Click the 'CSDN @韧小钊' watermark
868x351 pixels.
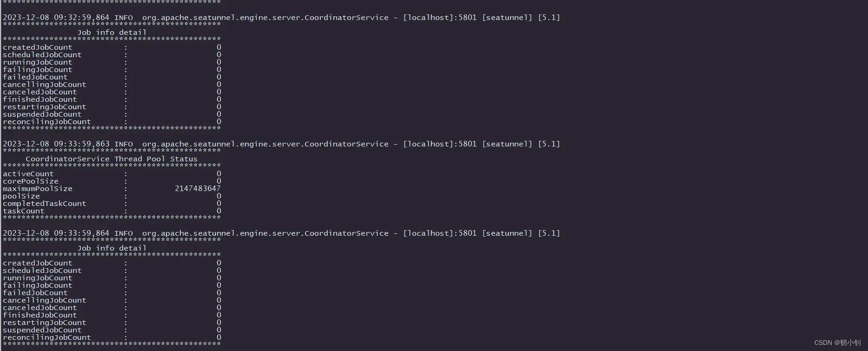pos(837,343)
